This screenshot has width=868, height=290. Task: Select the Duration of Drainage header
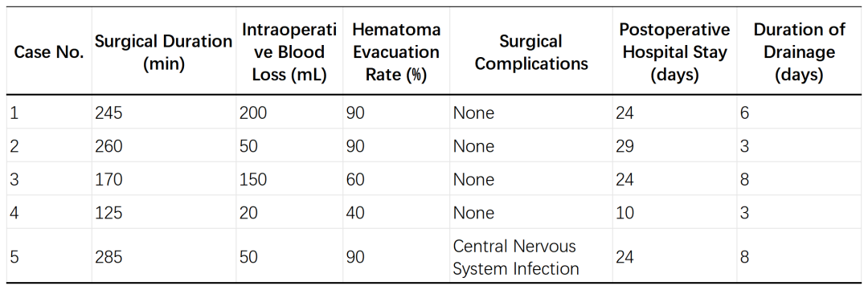coord(800,52)
